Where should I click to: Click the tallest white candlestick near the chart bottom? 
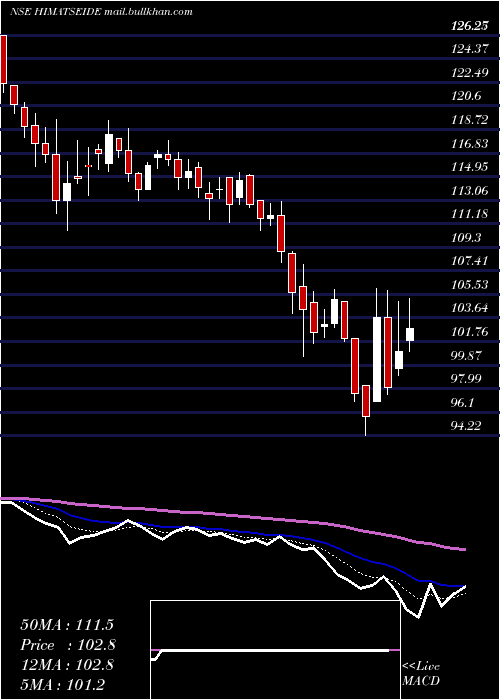pyautogui.click(x=377, y=360)
